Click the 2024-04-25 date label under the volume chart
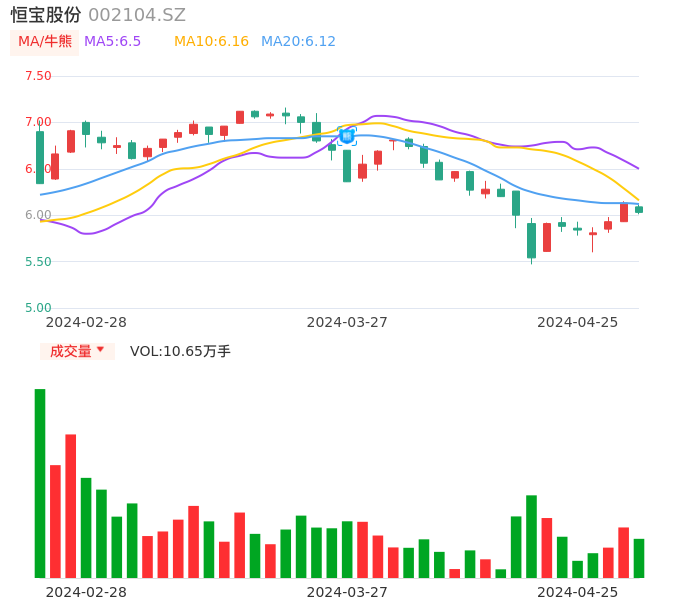 [578, 592]
